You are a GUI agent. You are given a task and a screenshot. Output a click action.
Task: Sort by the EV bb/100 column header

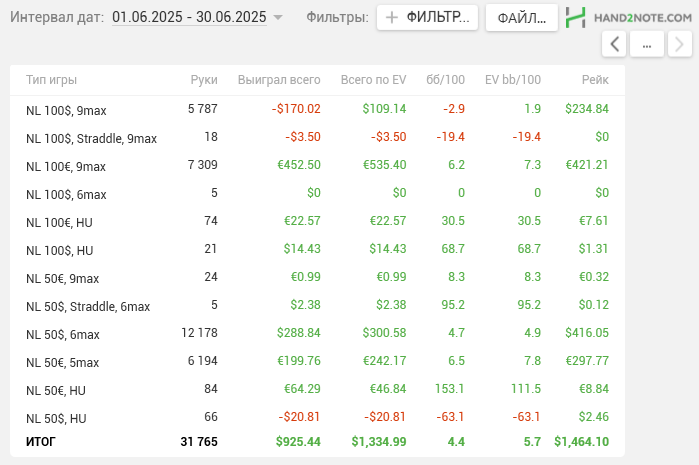pos(512,80)
